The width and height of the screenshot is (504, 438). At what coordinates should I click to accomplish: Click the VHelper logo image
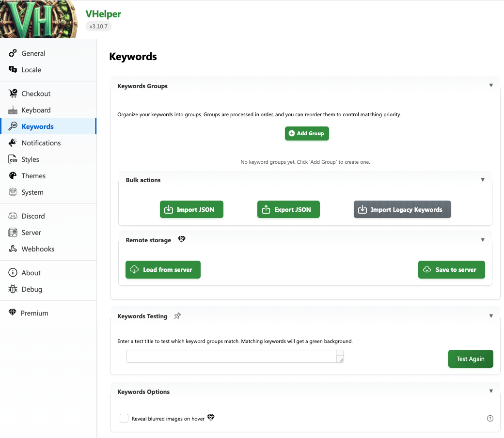coord(38,19)
